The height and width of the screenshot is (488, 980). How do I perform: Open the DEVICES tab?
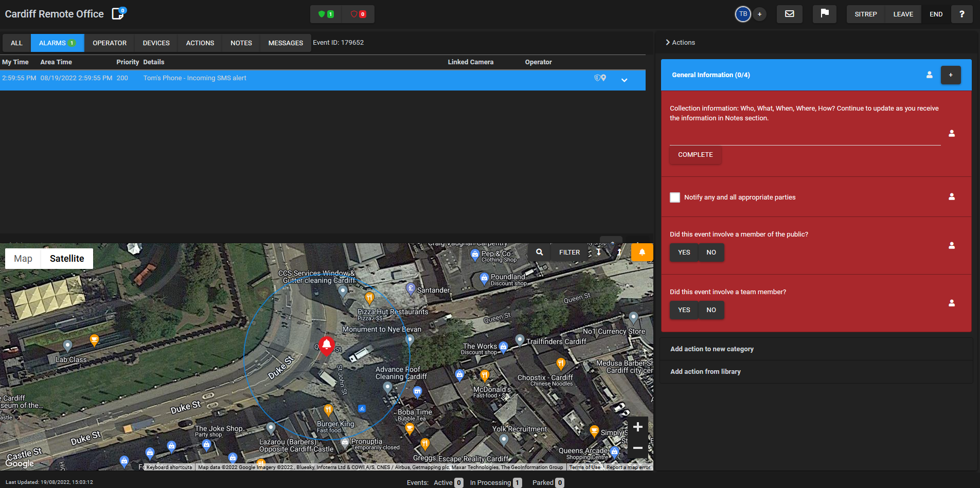[156, 43]
